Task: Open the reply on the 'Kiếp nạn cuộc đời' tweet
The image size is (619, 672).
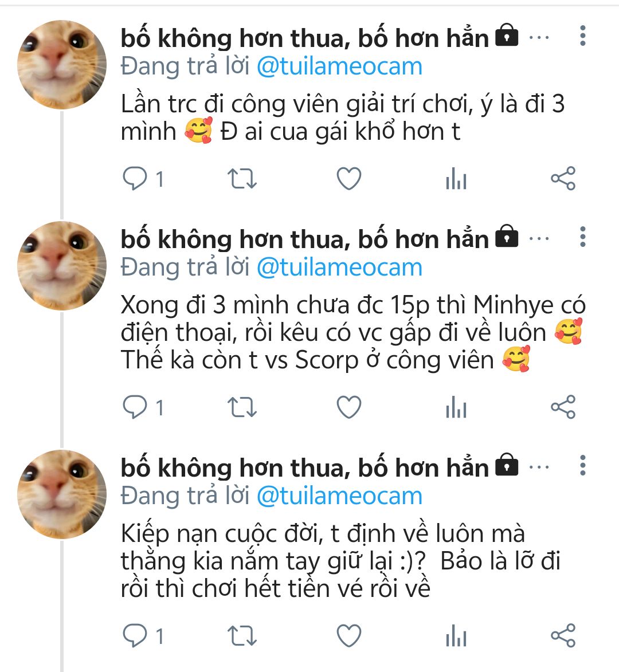Action: [136, 636]
